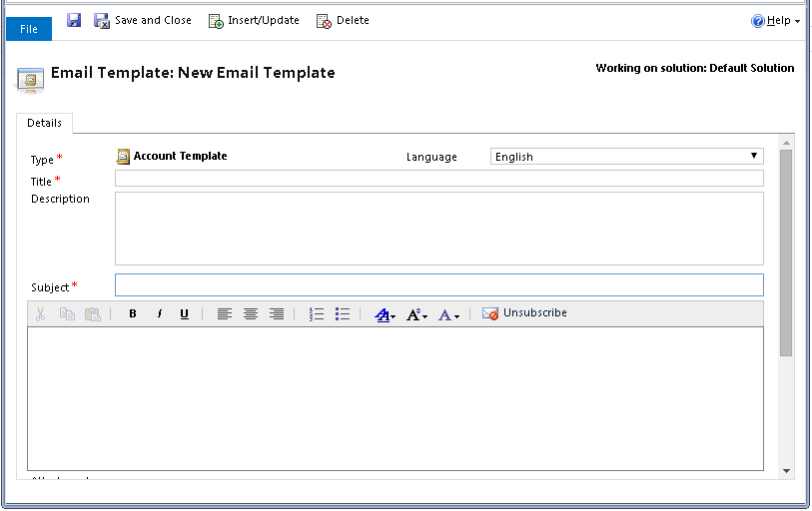Viewport: 812px width, 511px height.
Task: Open the font face dropdown
Action: point(385,314)
